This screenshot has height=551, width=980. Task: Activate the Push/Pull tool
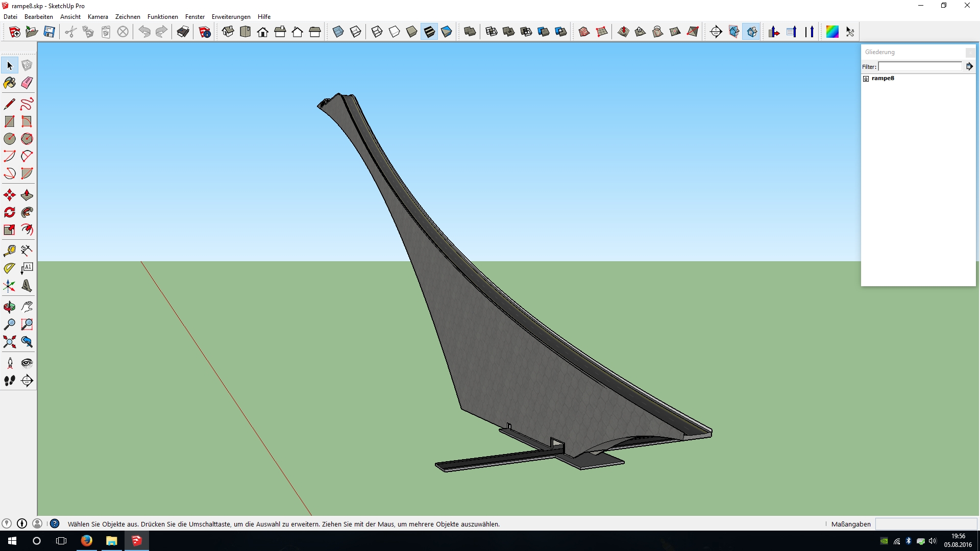click(27, 195)
